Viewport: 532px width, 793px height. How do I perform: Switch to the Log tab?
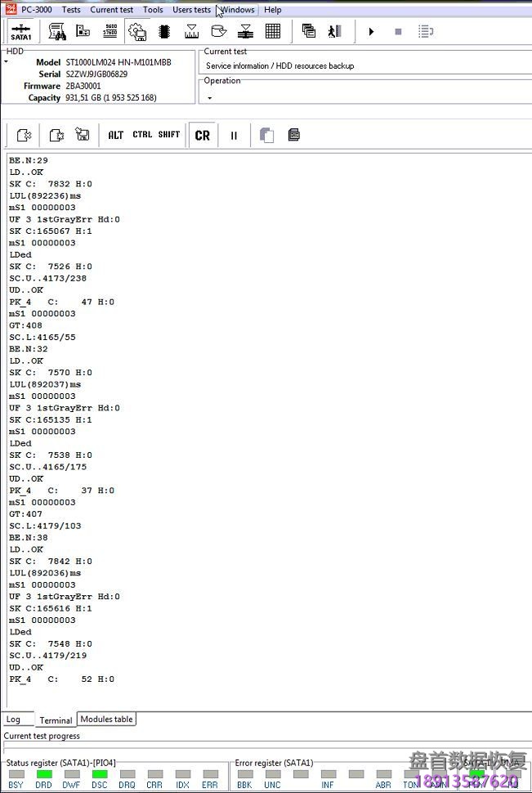14,719
